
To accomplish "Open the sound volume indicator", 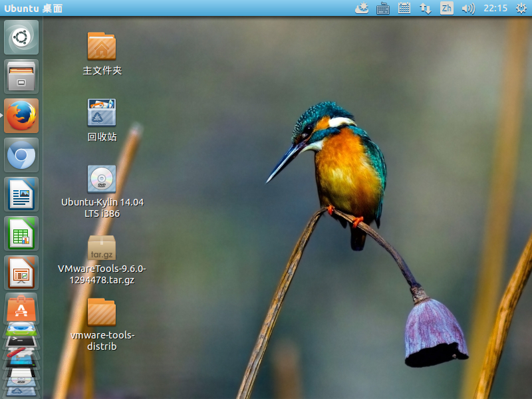I will [x=468, y=8].
